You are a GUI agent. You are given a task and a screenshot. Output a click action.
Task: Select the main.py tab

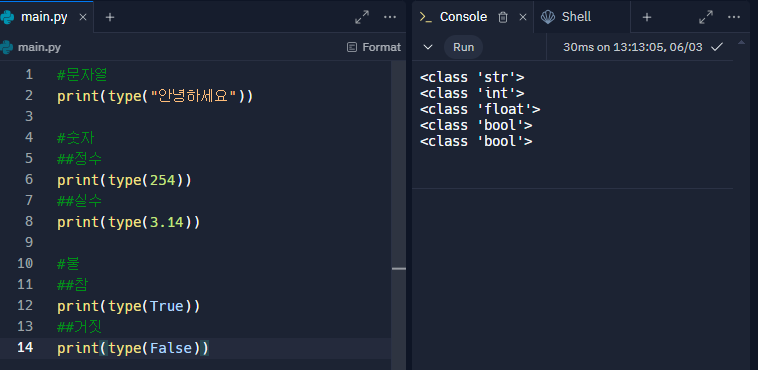click(46, 17)
